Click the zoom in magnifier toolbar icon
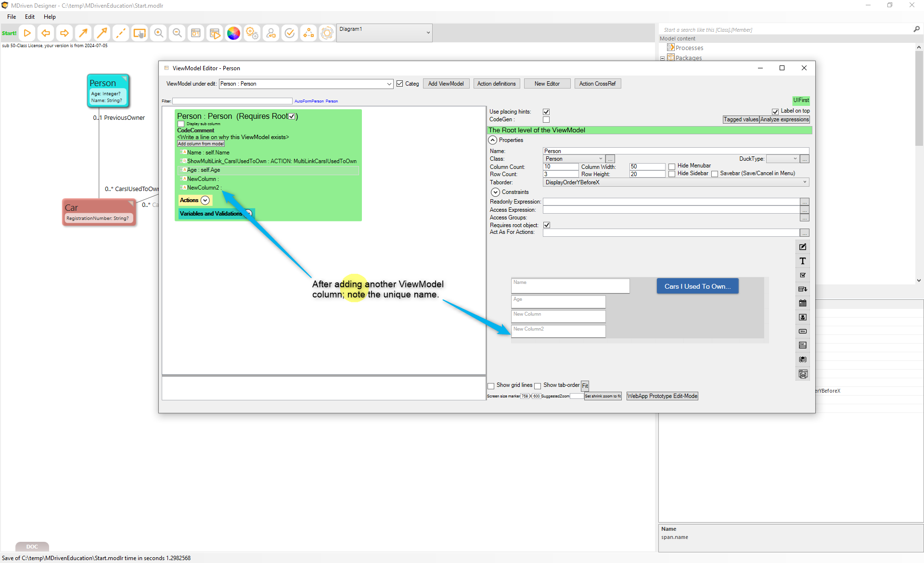This screenshot has height=563, width=924. coord(158,33)
